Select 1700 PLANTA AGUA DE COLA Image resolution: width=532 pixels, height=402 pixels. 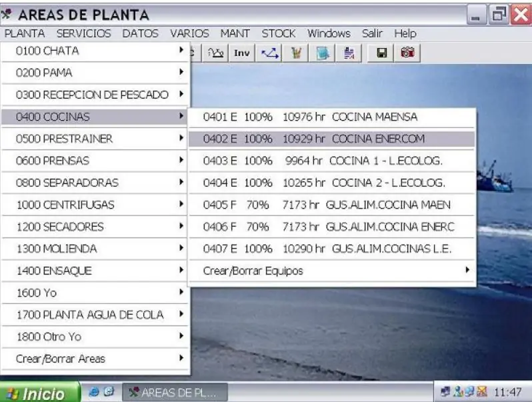point(95,315)
